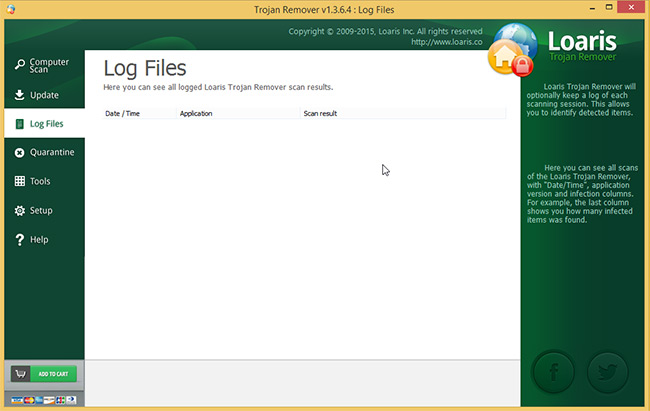Click the Scan result column header

320,114
